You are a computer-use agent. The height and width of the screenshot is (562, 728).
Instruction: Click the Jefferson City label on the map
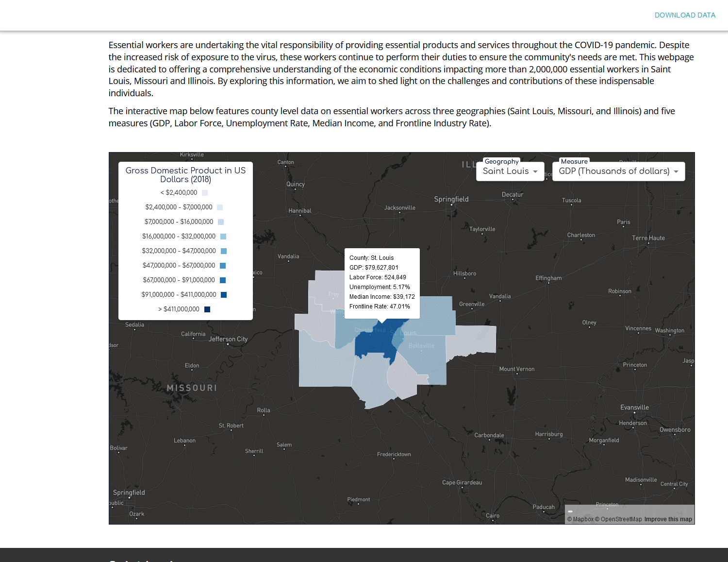[x=228, y=339]
